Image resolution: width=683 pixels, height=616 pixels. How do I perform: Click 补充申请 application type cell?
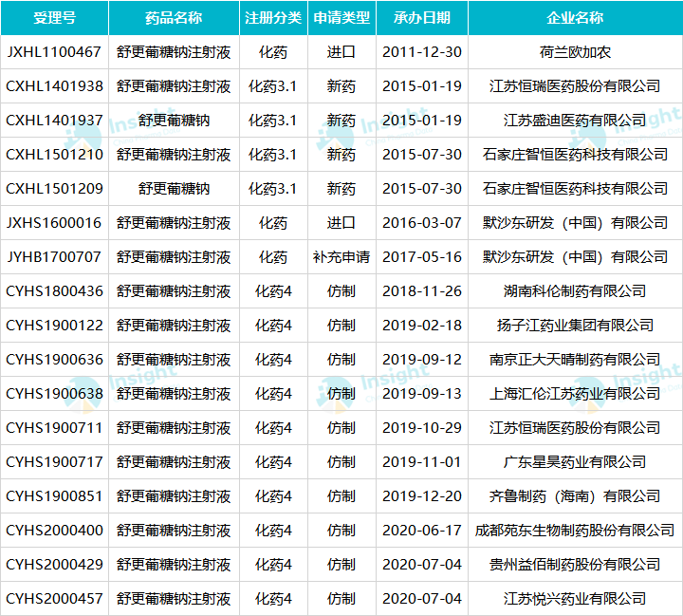341,257
